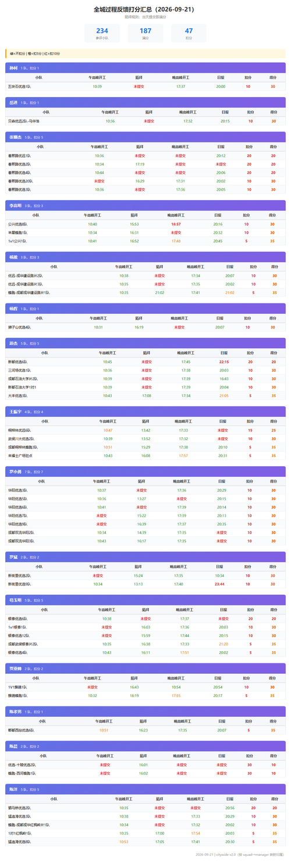
Task: Click orange 21:05 in 大丰优选3队 row
Action: [224, 395]
